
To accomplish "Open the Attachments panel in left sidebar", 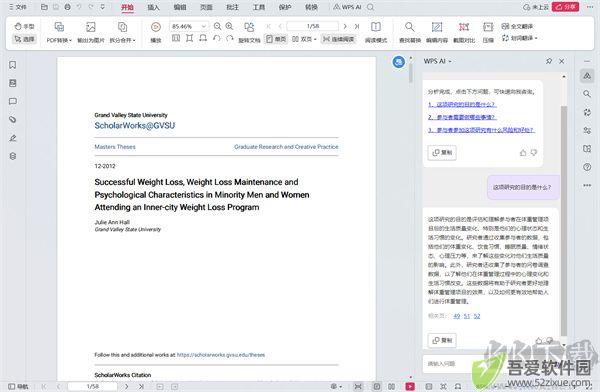I will [13, 119].
